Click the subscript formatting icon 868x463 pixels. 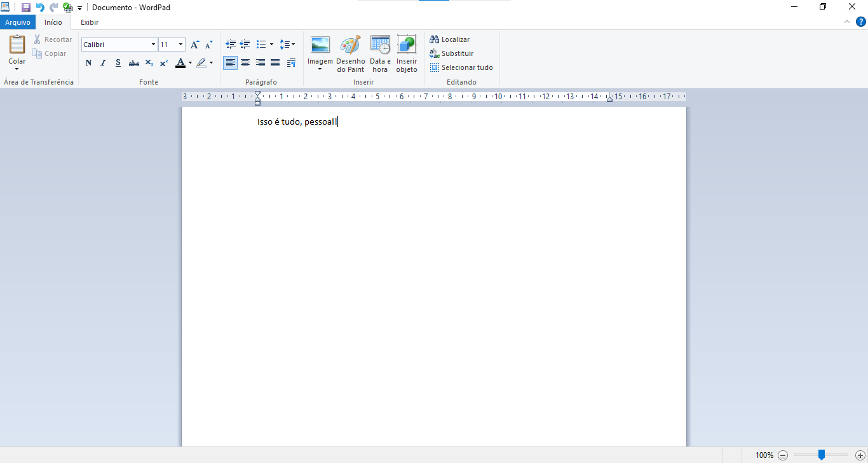[149, 63]
